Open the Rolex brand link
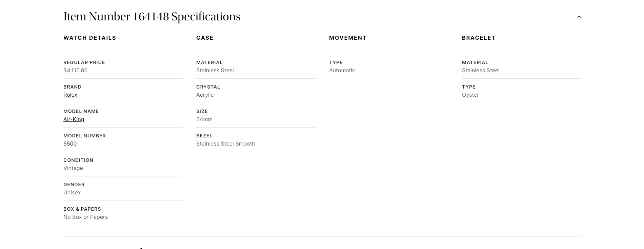Screen dimensions: 644x249 tap(70, 95)
